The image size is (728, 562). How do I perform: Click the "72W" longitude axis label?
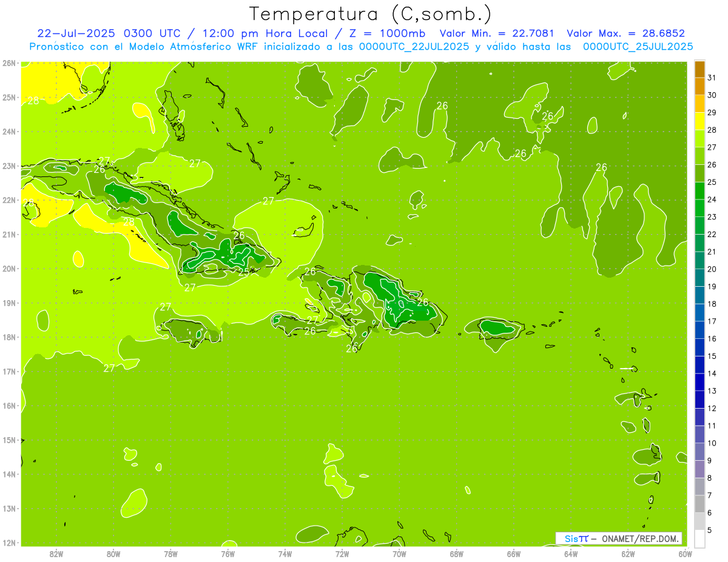(x=342, y=554)
